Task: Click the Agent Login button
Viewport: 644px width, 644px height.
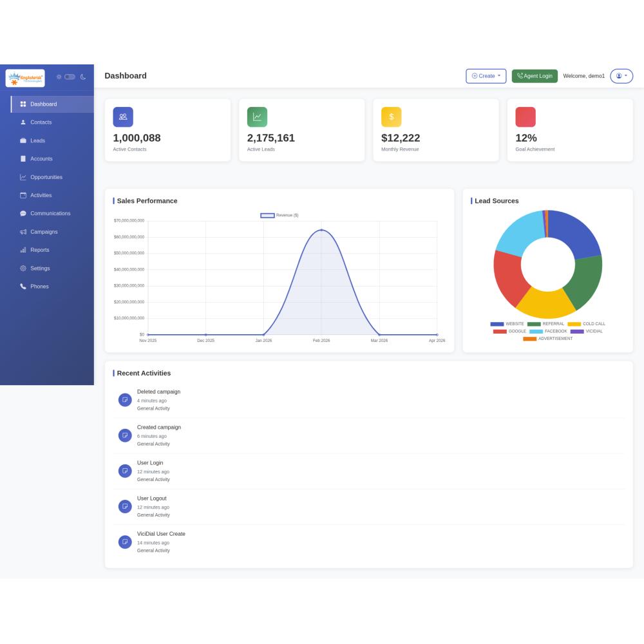Action: [534, 76]
